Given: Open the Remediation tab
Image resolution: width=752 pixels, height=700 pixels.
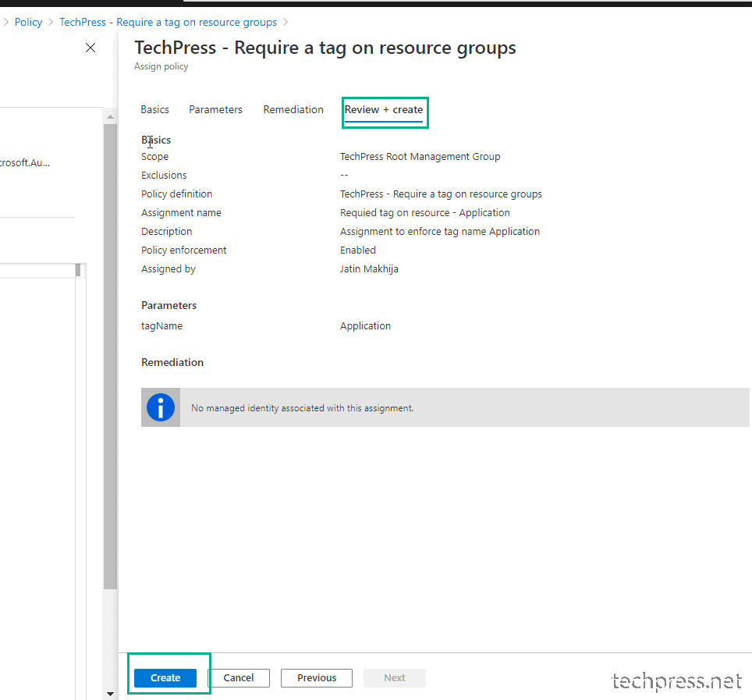Looking at the screenshot, I should pyautogui.click(x=293, y=109).
